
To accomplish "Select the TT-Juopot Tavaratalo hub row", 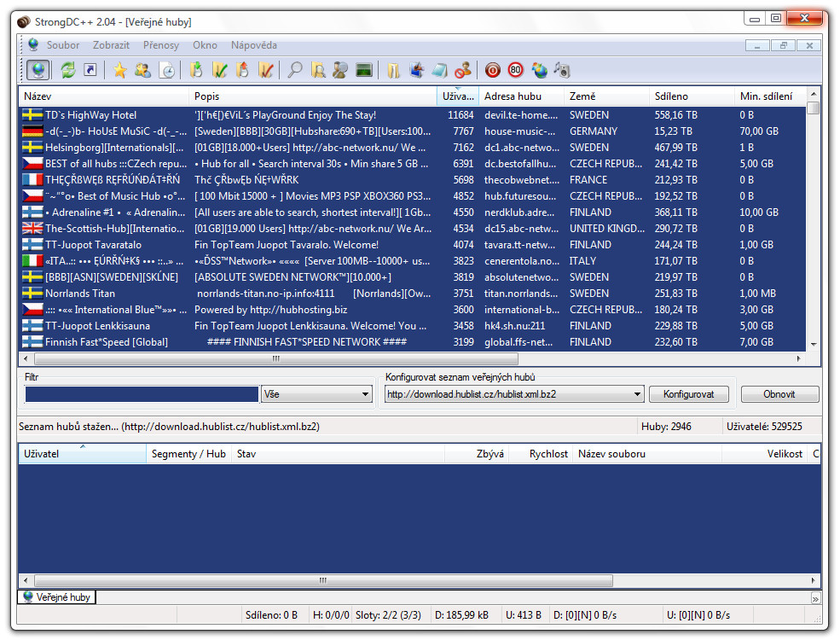I will pyautogui.click(x=413, y=245).
